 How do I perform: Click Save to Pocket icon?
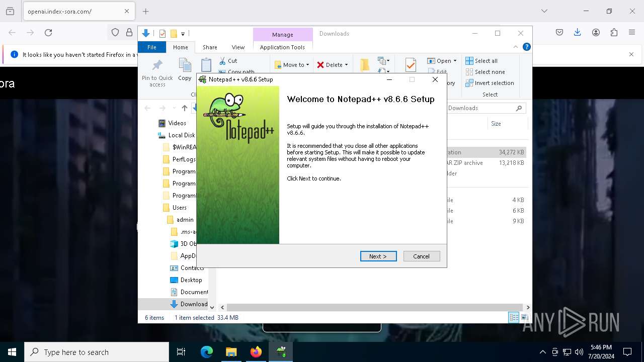[559, 33]
